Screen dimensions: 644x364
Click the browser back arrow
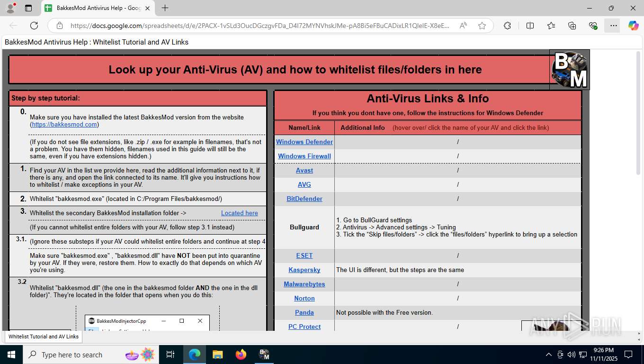tap(13, 26)
